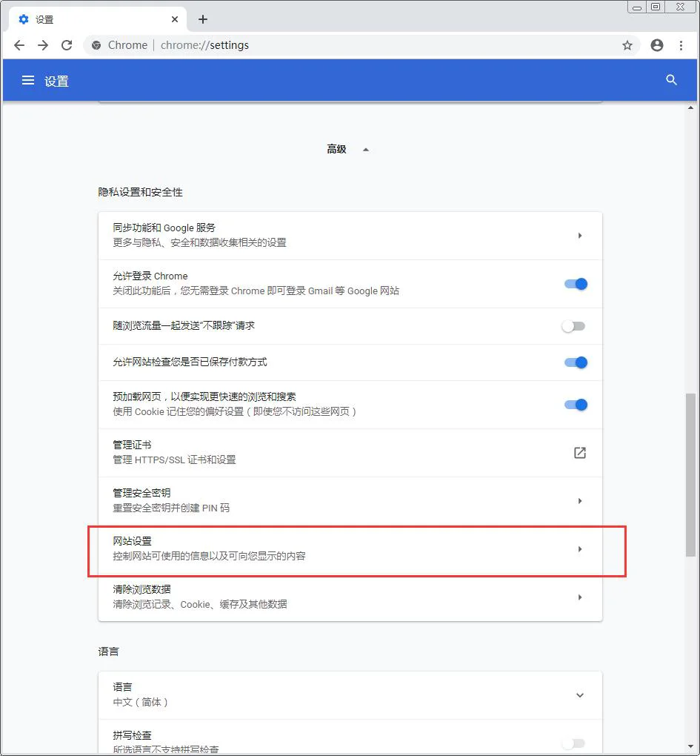Viewport: 700px width, 756px height.
Task: Open 网站设置 menu entry
Action: tap(350, 549)
